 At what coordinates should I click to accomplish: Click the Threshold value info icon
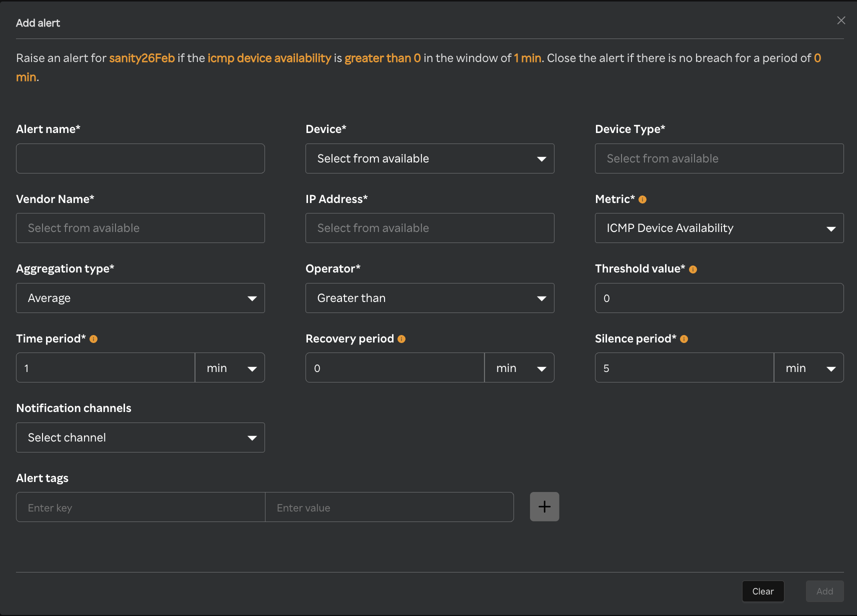tap(692, 269)
